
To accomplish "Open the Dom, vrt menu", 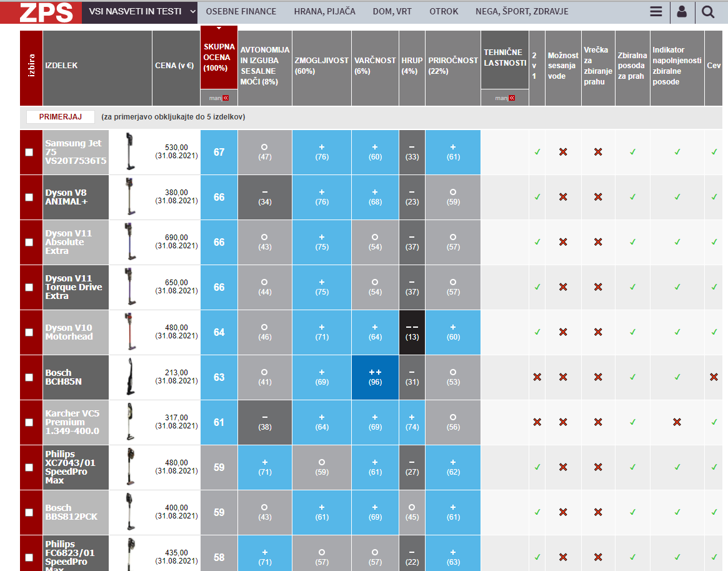I will point(392,12).
